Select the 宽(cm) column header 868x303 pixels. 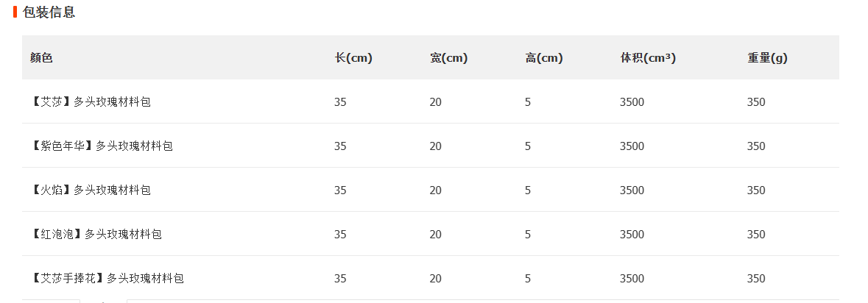[x=448, y=58]
